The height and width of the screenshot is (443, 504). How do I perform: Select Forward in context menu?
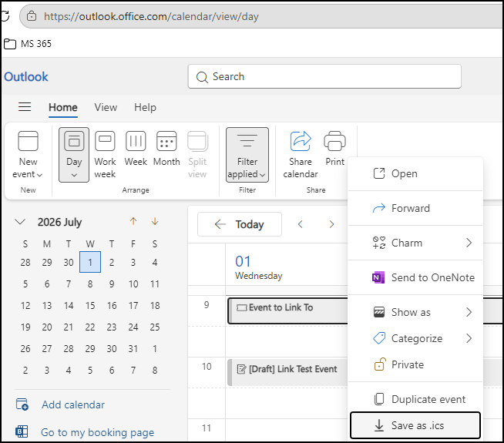click(x=415, y=208)
